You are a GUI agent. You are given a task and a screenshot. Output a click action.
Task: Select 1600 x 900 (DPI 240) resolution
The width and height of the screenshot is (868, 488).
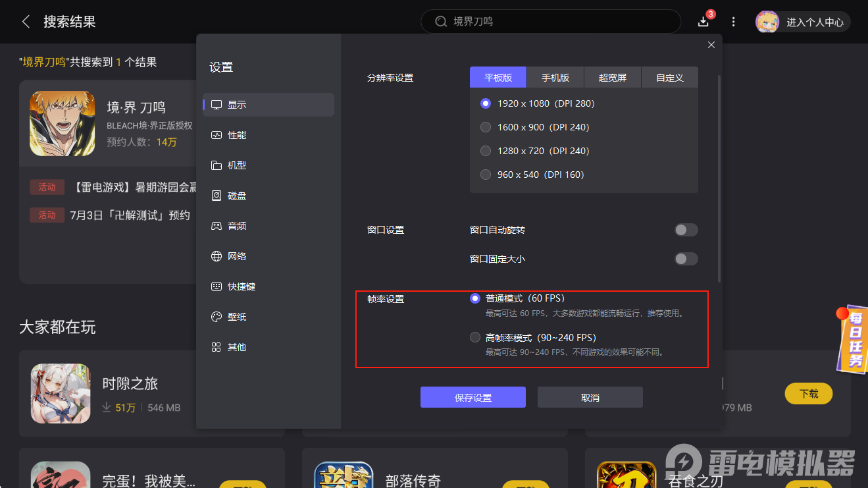click(486, 127)
